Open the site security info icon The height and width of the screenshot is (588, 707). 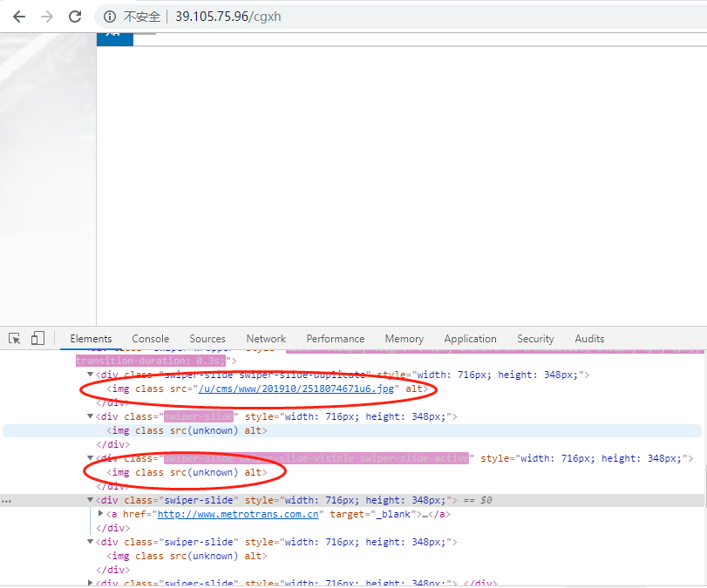pos(110,17)
